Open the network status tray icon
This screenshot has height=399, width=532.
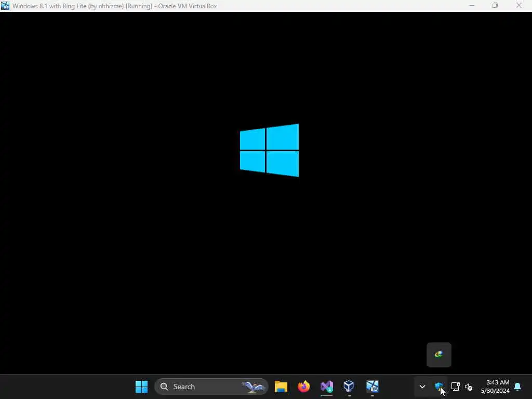pos(455,387)
